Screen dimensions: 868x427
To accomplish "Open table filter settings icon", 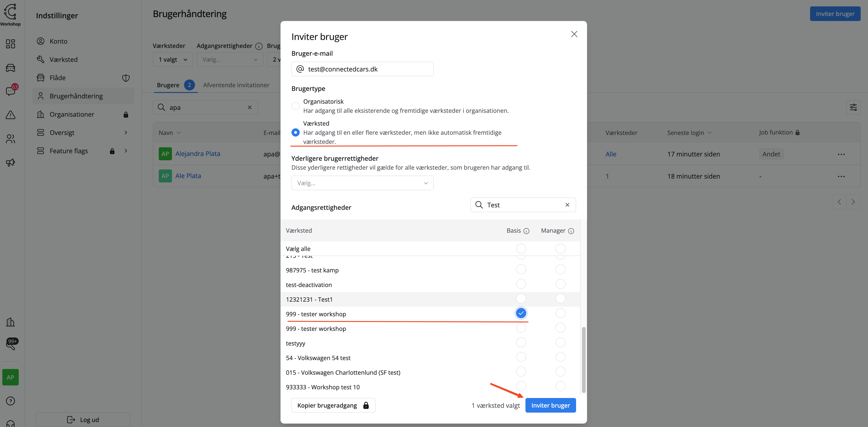I will coord(853,108).
